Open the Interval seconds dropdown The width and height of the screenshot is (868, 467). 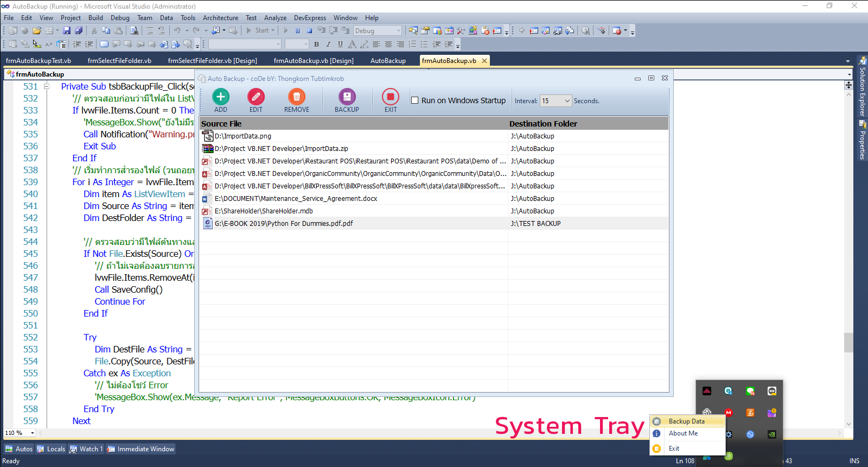click(567, 101)
